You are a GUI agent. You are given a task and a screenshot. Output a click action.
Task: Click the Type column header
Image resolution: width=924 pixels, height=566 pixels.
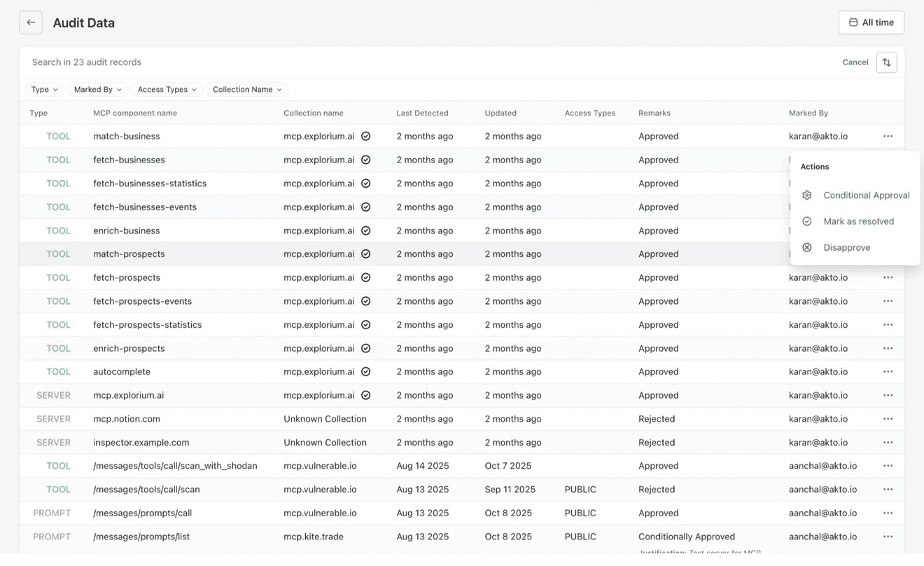point(38,113)
